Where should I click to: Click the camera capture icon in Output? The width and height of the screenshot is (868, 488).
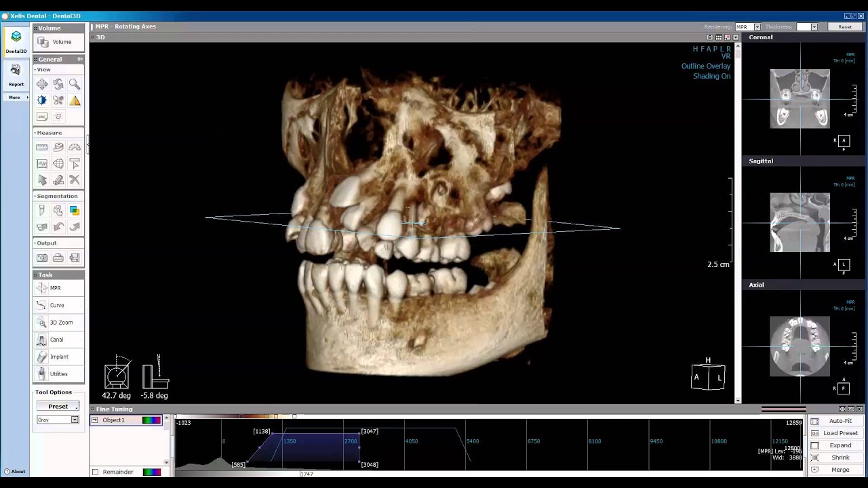42,258
